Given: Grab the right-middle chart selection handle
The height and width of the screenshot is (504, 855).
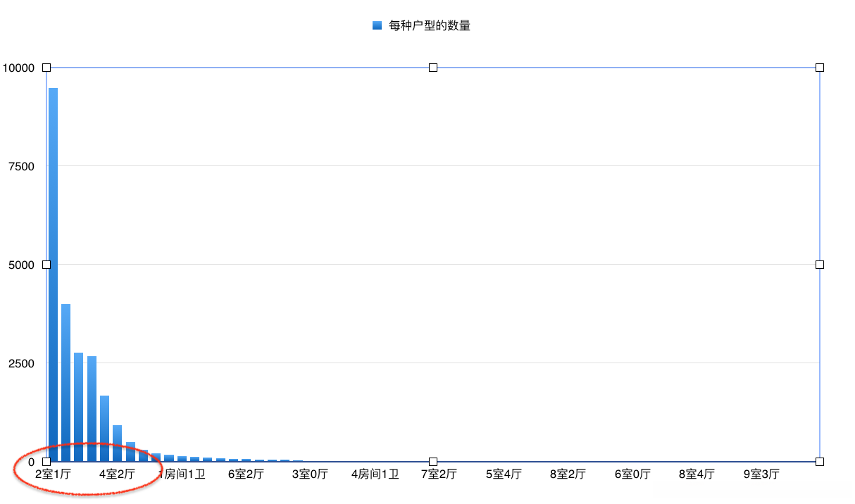Looking at the screenshot, I should [820, 265].
